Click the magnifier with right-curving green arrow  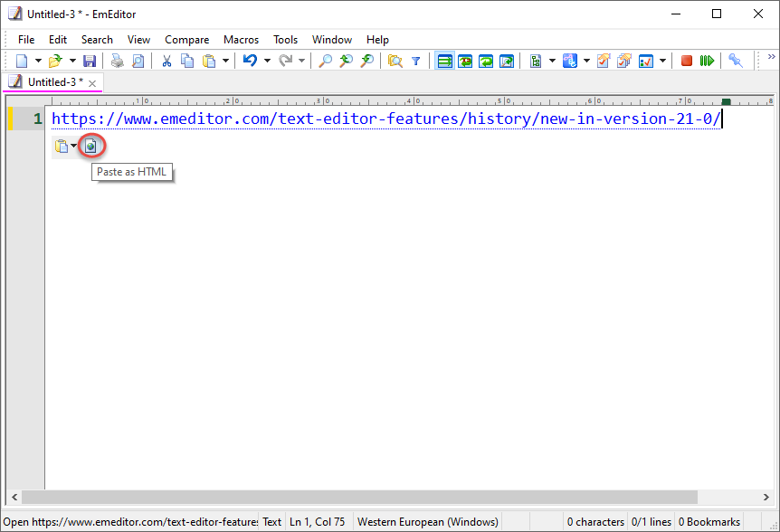coord(367,61)
